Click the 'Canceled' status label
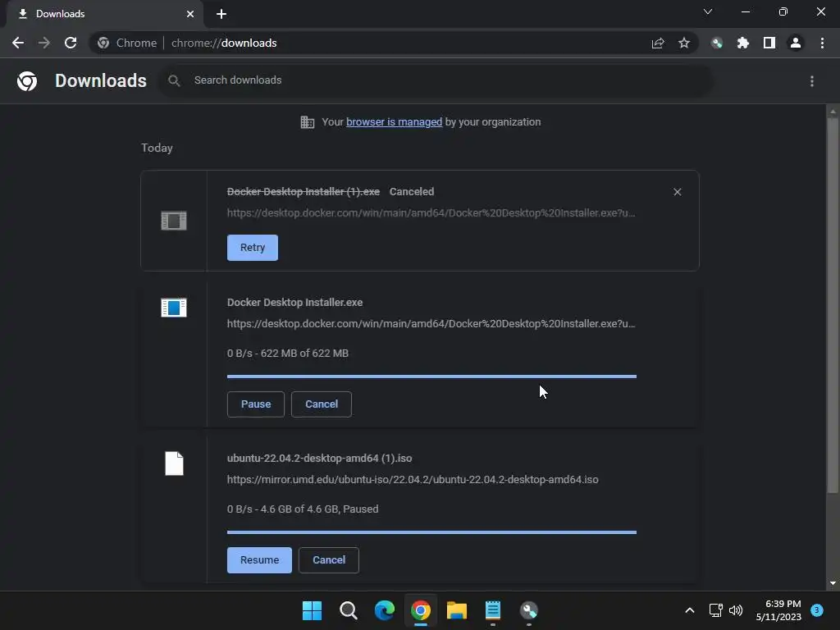840x630 pixels. [x=412, y=192]
